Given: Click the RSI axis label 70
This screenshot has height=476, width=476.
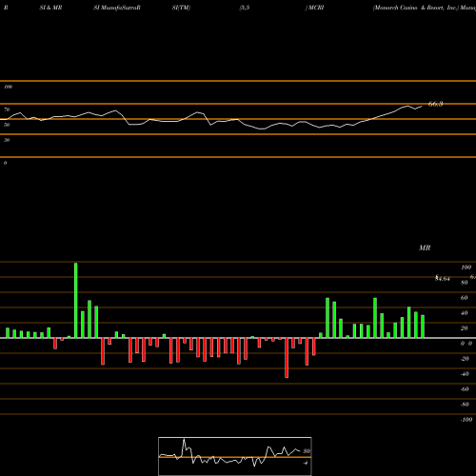Looking at the screenshot, I should click(7, 109).
